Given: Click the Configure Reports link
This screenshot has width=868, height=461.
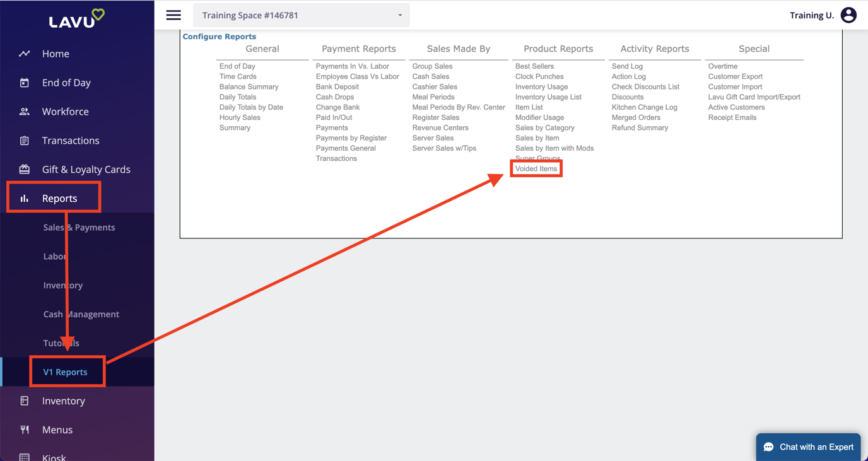Looking at the screenshot, I should click(219, 37).
